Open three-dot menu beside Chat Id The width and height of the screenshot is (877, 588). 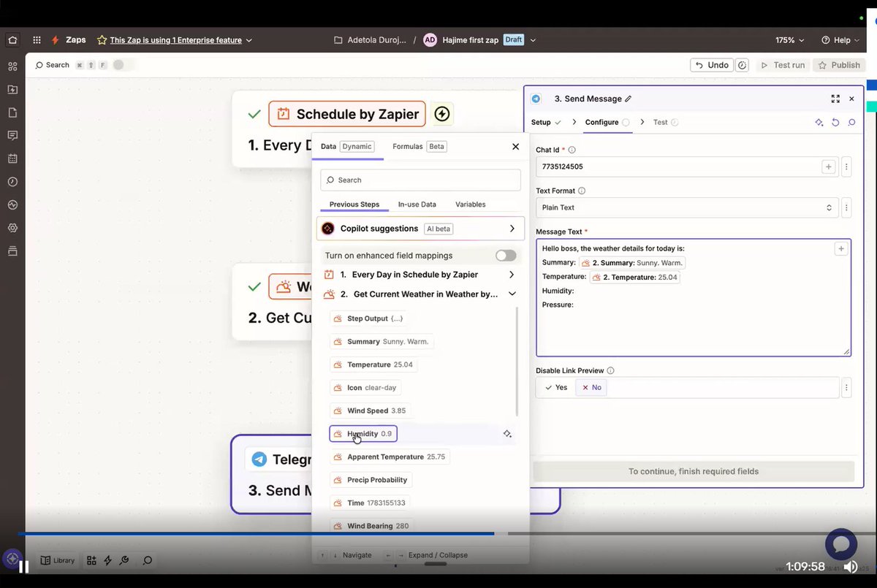click(846, 167)
